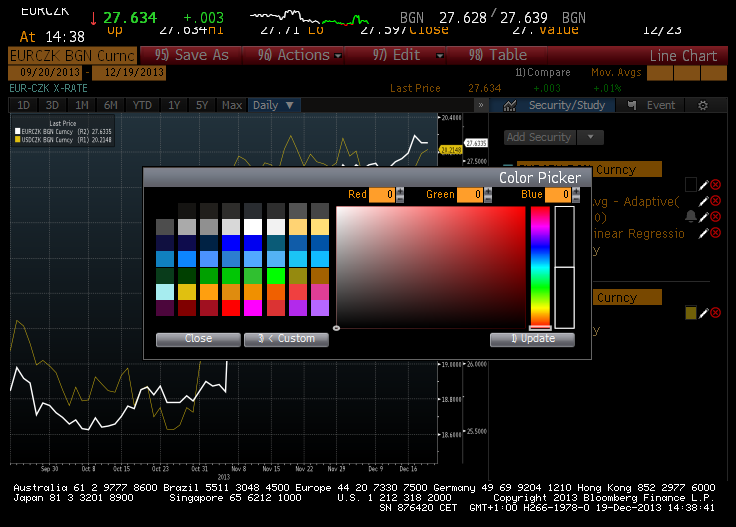Select the 1M time range tab
The image size is (736, 527).
click(x=82, y=105)
